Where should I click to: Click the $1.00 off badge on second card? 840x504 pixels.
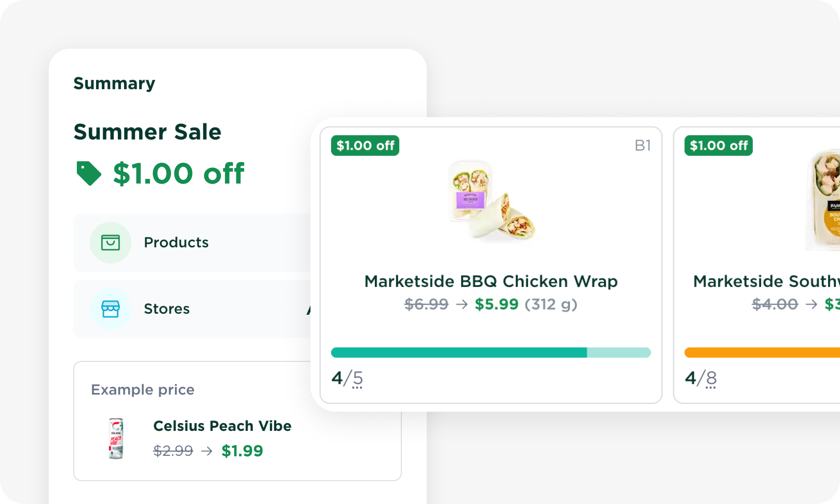(718, 145)
